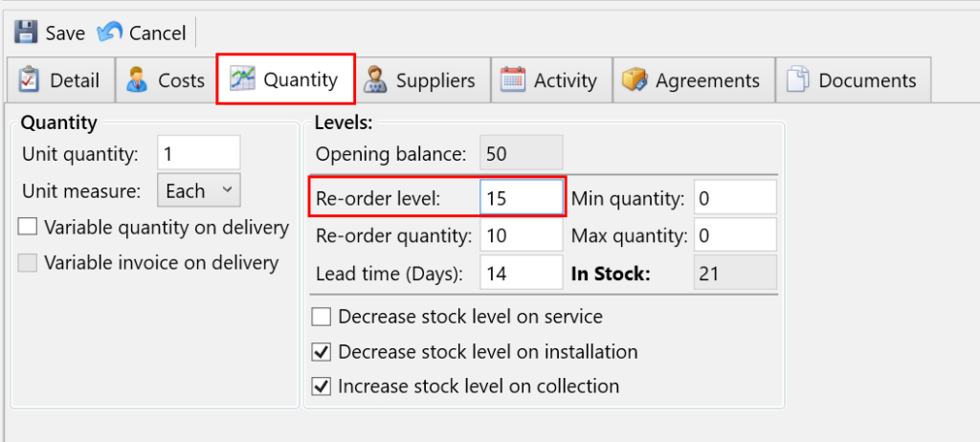The image size is (980, 442).
Task: Click the Cancel undo arrow icon
Action: tap(110, 33)
